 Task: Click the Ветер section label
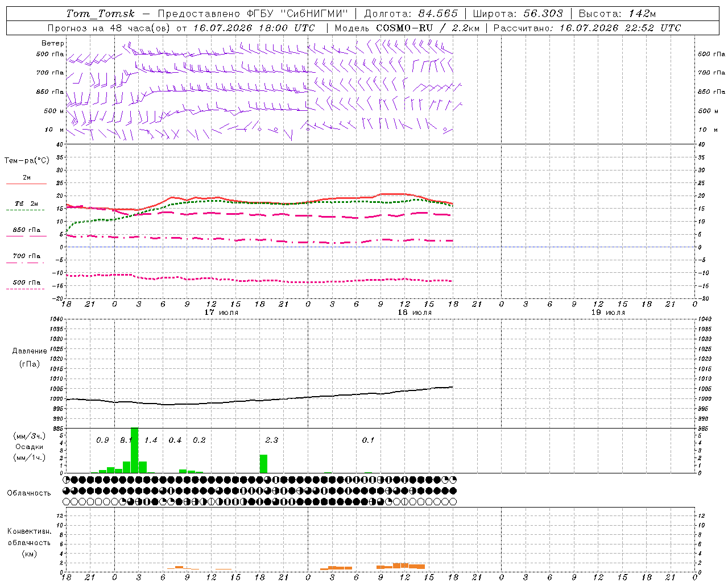pyautogui.click(x=53, y=43)
